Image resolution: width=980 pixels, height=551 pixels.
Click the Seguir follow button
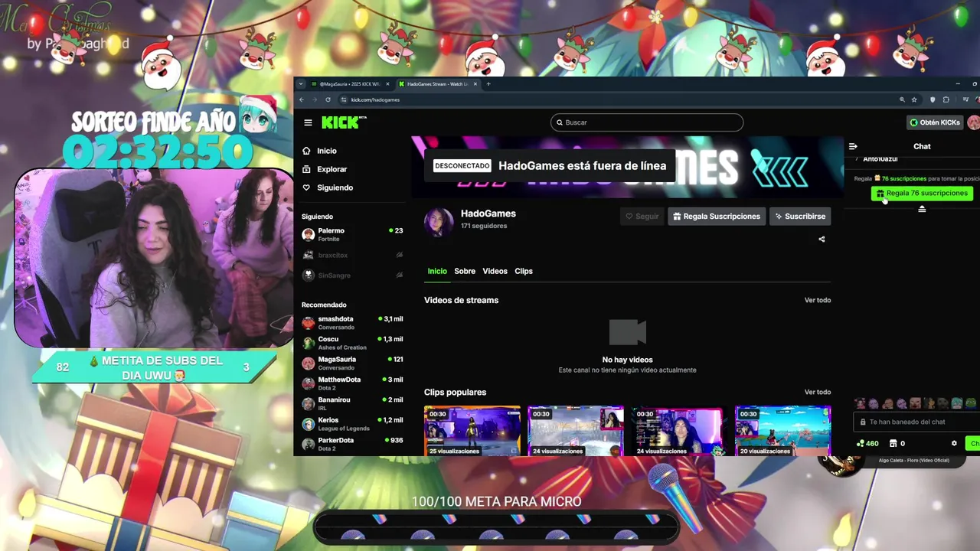tap(642, 217)
